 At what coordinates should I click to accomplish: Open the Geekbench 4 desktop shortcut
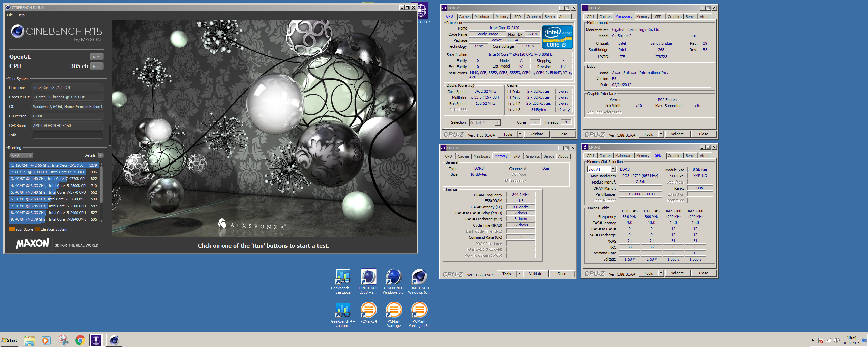click(343, 314)
